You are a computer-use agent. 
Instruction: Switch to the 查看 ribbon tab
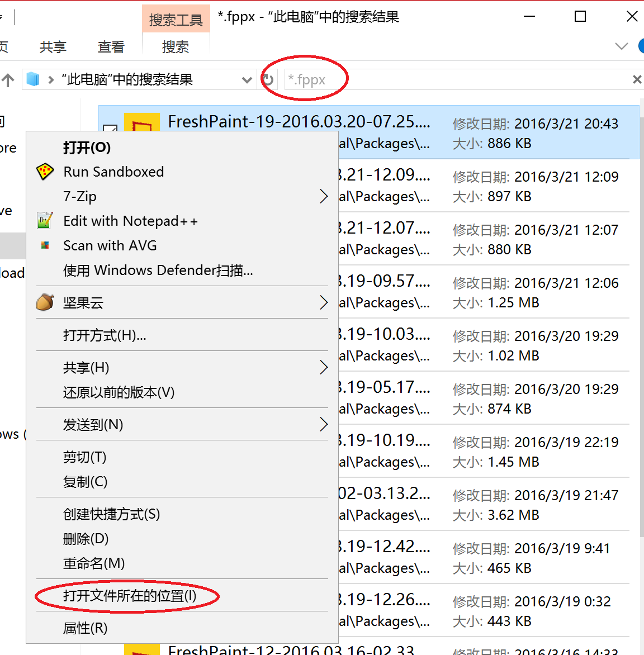(x=111, y=47)
